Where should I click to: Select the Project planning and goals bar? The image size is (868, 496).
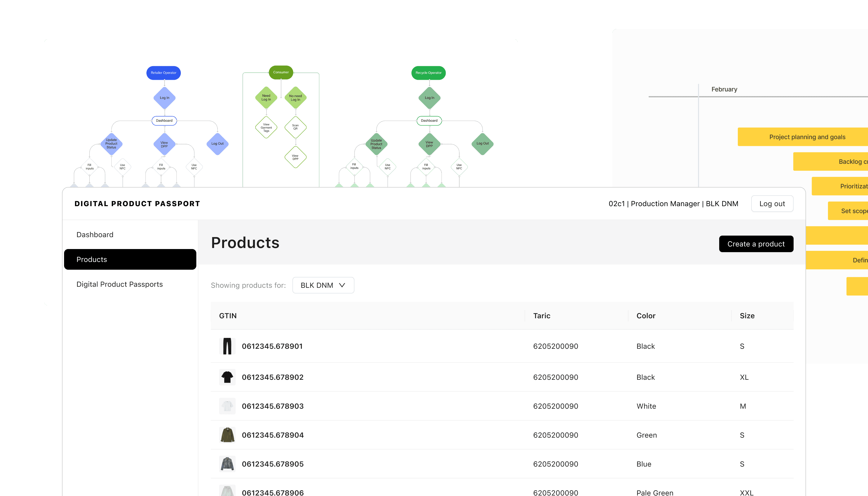click(807, 137)
